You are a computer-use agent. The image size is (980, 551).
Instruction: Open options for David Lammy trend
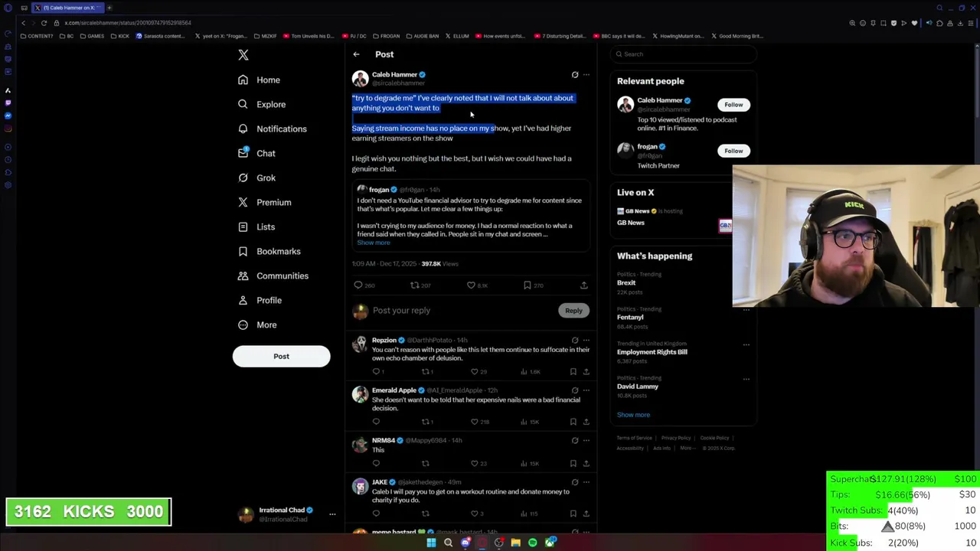(x=746, y=379)
